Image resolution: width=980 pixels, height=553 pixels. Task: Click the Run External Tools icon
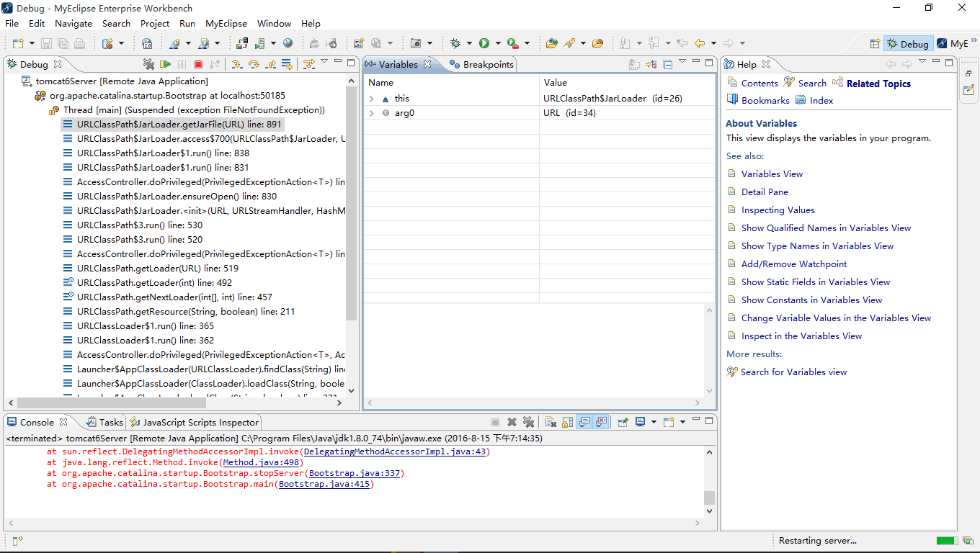tap(512, 43)
